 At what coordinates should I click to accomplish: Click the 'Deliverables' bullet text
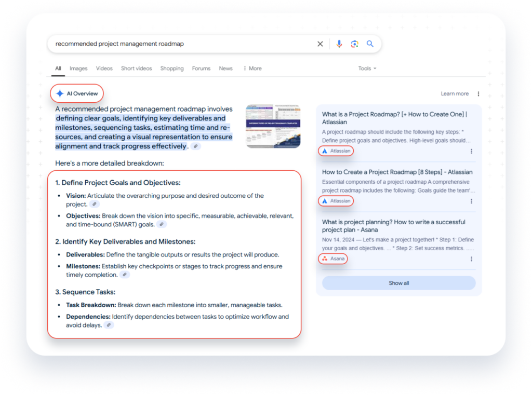click(x=172, y=255)
